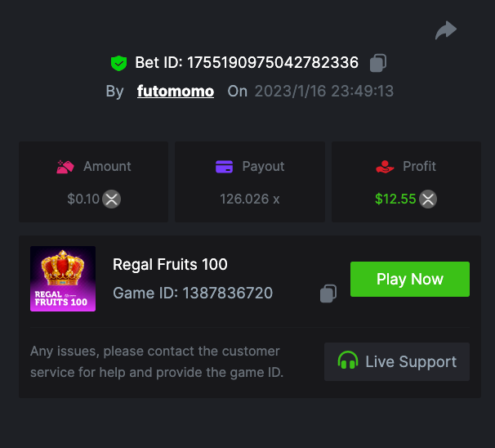Click the green headset icon
The height and width of the screenshot is (448, 495).
(348, 361)
